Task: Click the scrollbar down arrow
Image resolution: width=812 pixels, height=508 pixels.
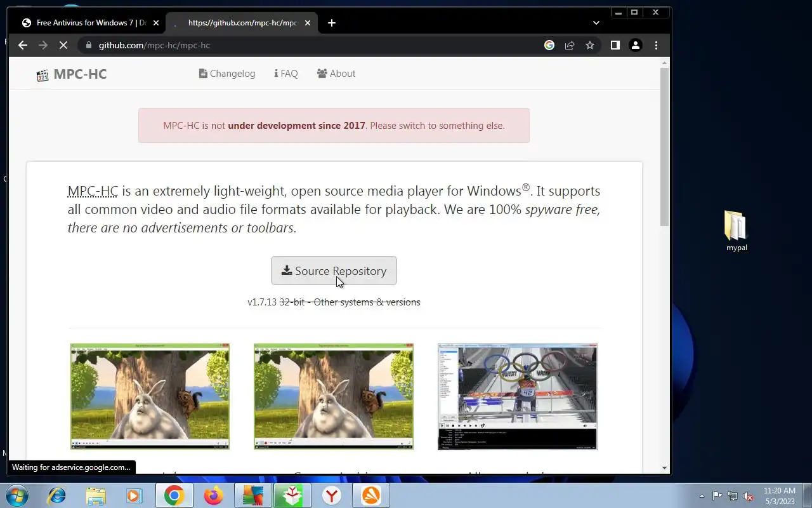Action: [x=665, y=468]
